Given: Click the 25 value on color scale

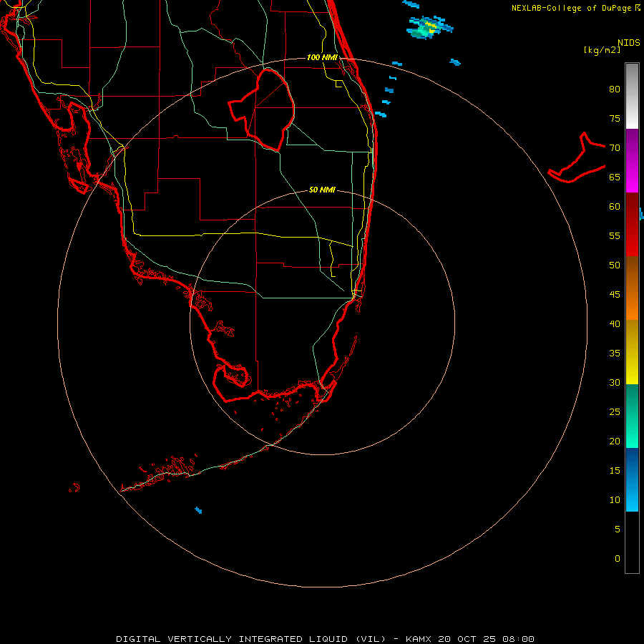Looking at the screenshot, I should (x=615, y=412).
